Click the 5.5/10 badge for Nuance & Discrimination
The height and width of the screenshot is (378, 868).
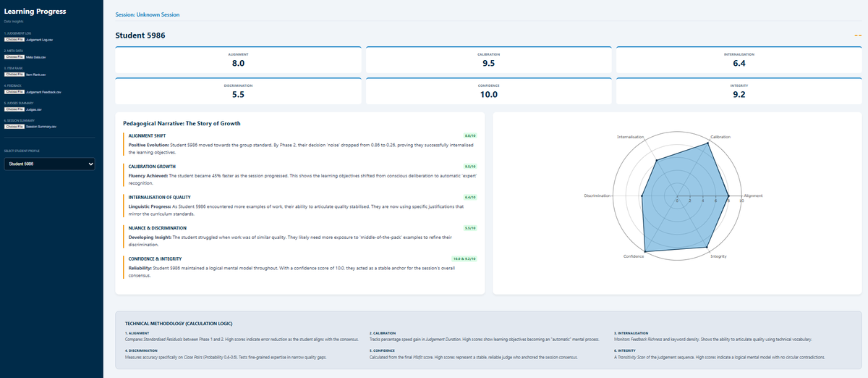[x=469, y=228]
